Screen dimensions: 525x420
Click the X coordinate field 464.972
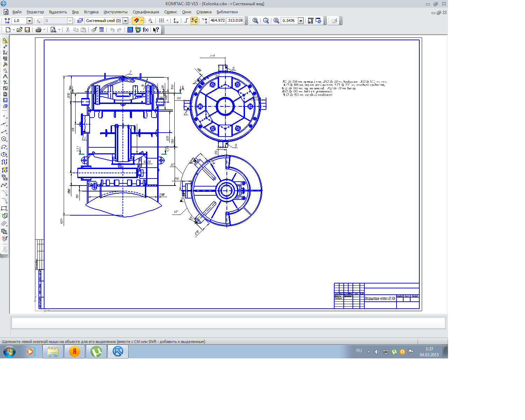[217, 21]
